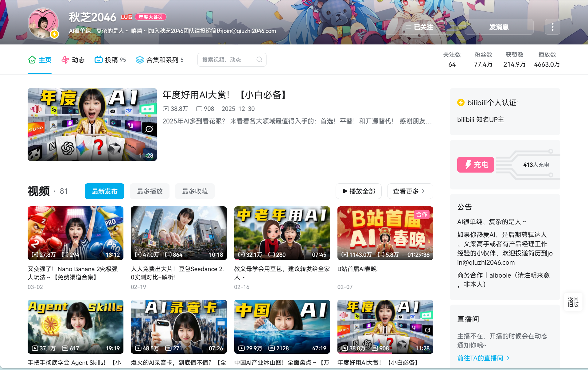The image size is (588, 370).
Task: Click the play-count icon on featured video
Action: tap(166, 109)
